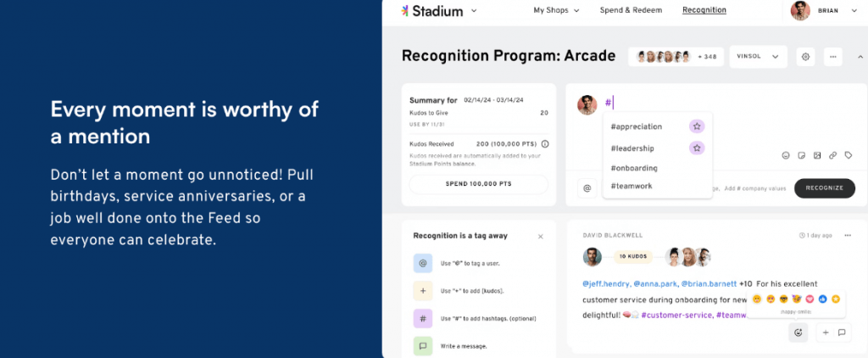The image size is (868, 358).
Task: Click summary date range 02/14/24 - 03/14/24
Action: [x=494, y=100]
